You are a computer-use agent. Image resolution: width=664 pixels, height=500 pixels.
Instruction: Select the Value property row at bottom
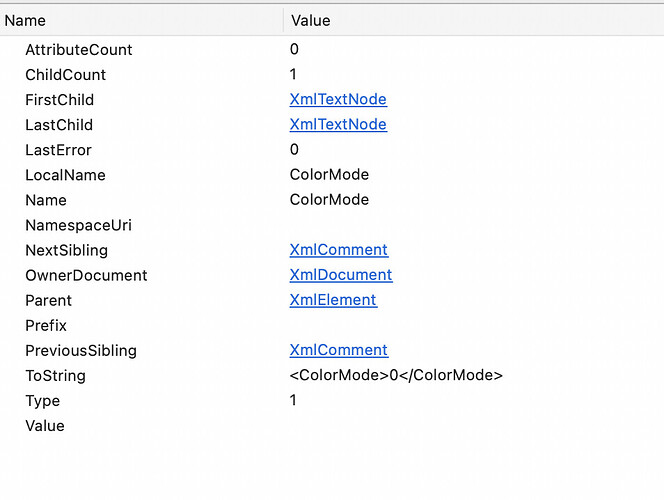[x=332, y=425]
